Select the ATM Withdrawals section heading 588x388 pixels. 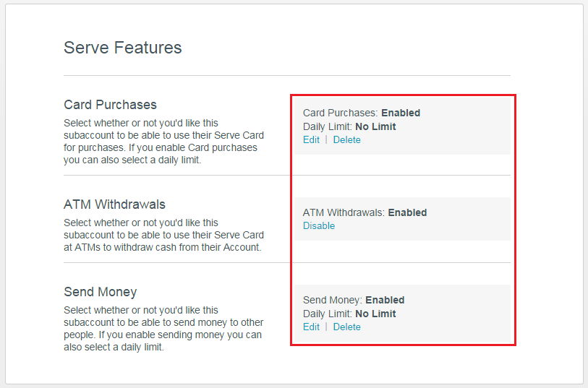[x=114, y=204]
